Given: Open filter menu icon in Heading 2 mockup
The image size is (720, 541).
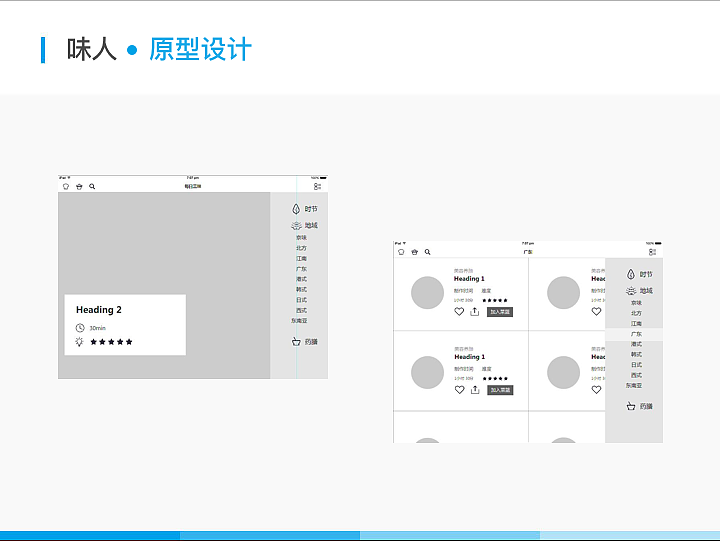Looking at the screenshot, I should pyautogui.click(x=317, y=186).
